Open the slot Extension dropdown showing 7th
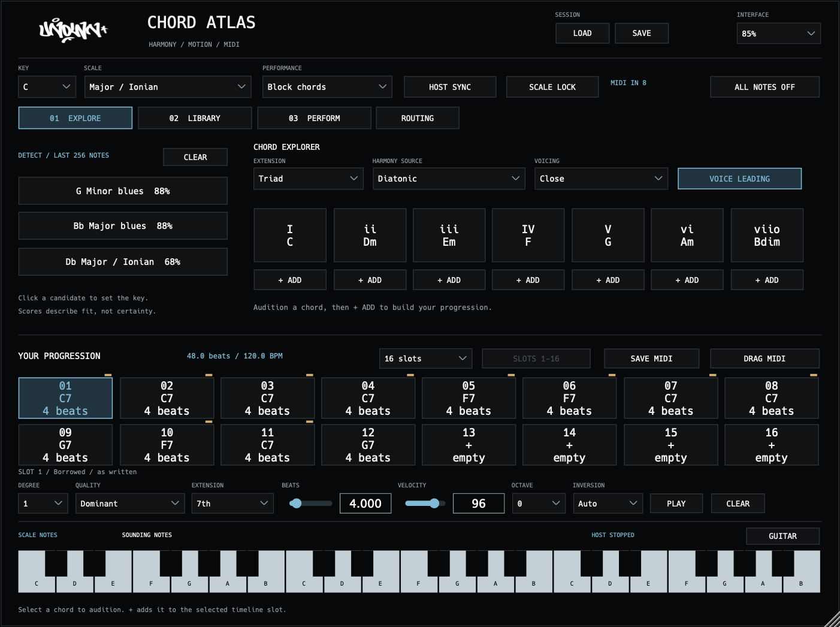The width and height of the screenshot is (840, 627). tap(232, 504)
